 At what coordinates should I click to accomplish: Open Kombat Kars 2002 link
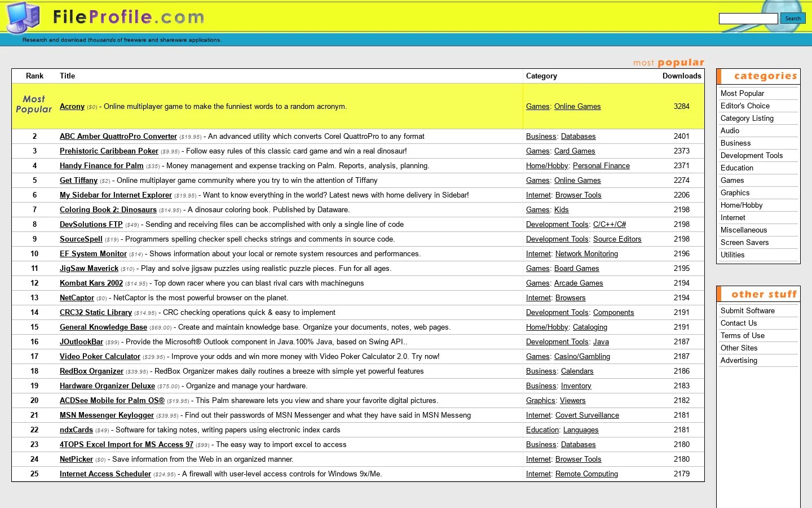click(91, 283)
